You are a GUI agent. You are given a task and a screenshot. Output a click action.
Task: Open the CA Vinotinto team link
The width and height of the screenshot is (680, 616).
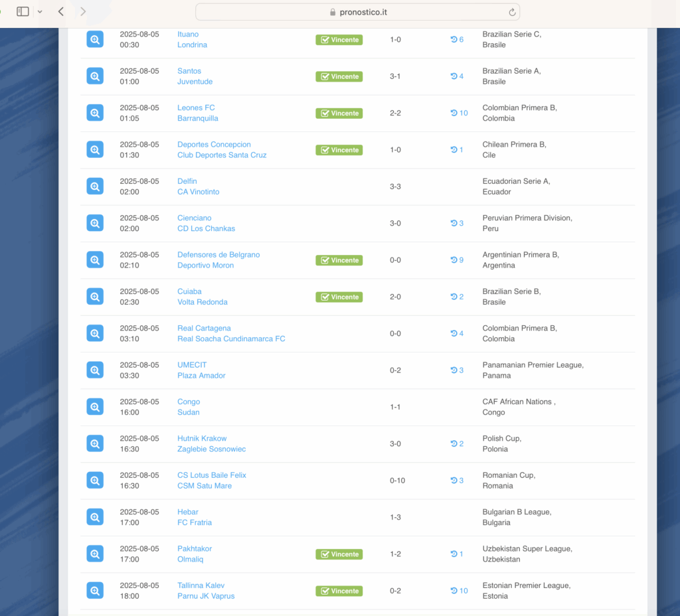[198, 192]
